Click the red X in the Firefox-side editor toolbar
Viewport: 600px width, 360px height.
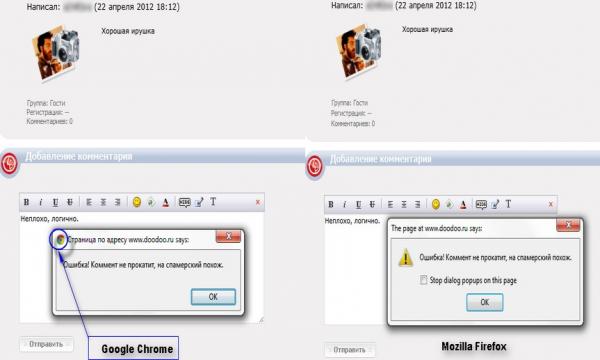point(551,204)
